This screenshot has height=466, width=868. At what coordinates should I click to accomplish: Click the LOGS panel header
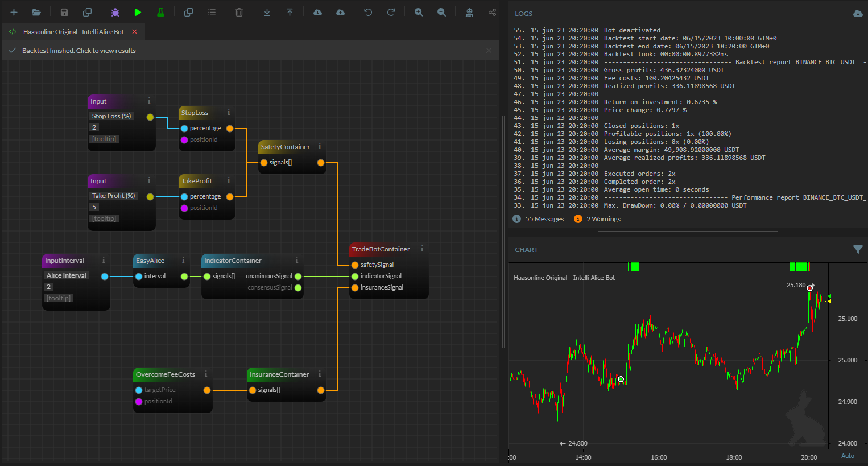pos(523,13)
